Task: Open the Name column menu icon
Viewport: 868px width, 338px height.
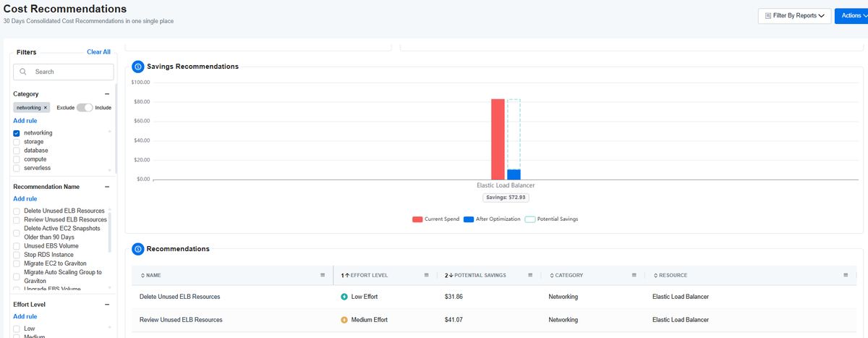Action: 323,275
